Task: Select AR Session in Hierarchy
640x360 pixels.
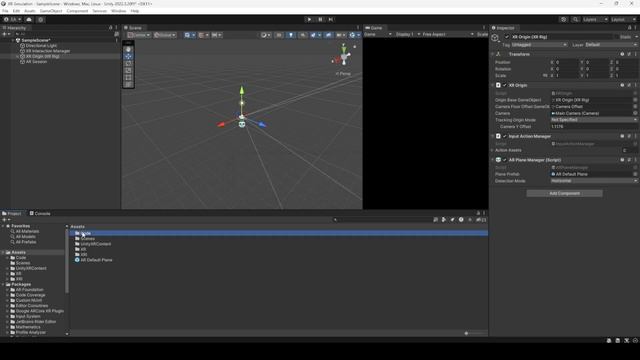Action: (36, 62)
